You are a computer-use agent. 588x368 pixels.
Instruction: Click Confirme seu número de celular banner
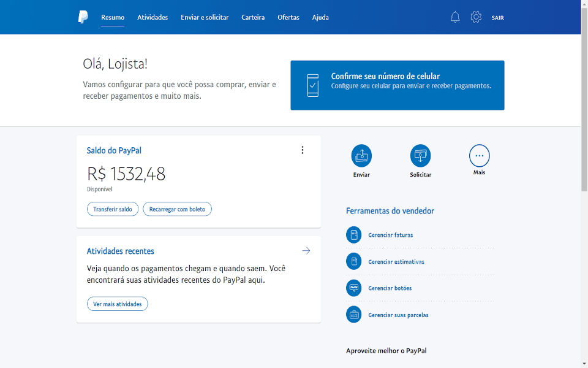pyautogui.click(x=397, y=85)
